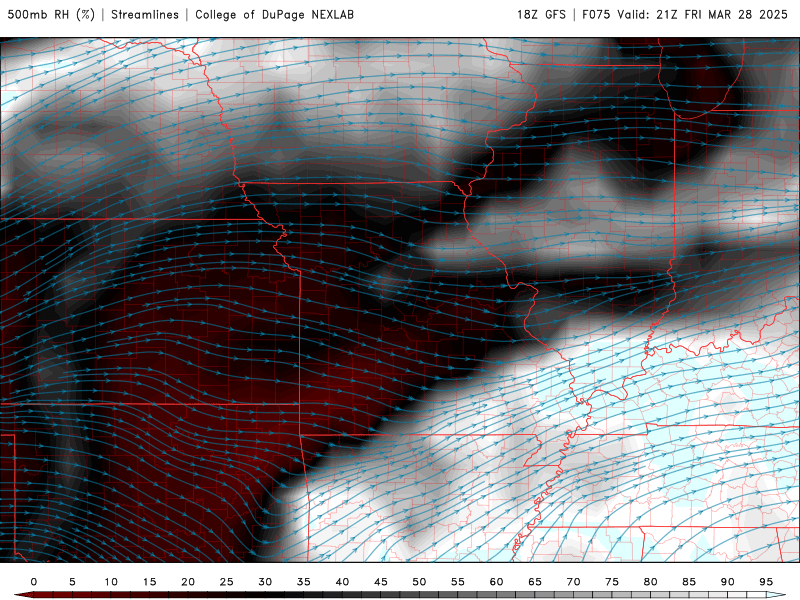800x600 pixels.
Task: Select the 75 label on the color scale
Action: 612,582
